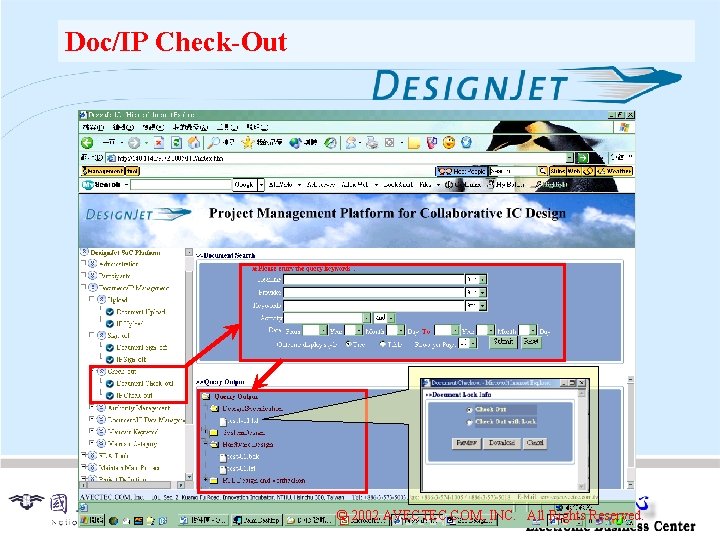Click the Favorites star icon

pyautogui.click(x=248, y=143)
